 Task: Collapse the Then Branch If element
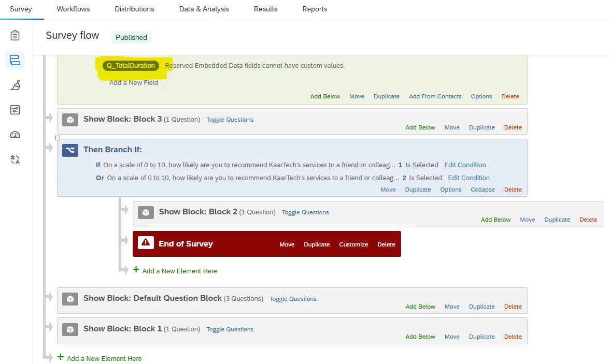coord(483,190)
